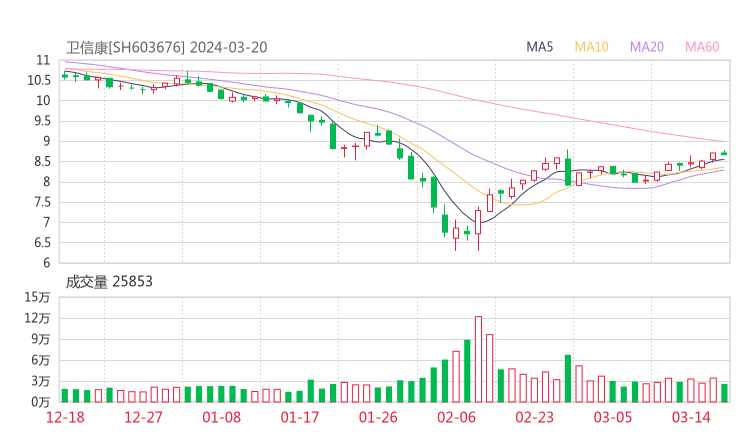Click the 02-06 date axis label
Image resolution: width=740 pixels, height=440 pixels.
[x=456, y=417]
